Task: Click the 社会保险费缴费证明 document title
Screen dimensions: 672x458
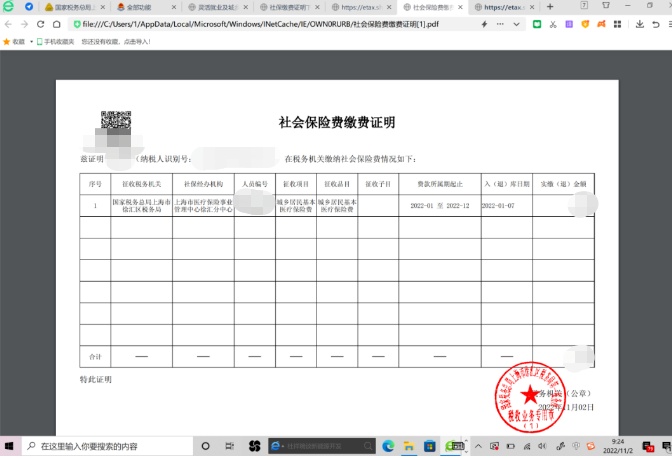Action: (337, 123)
